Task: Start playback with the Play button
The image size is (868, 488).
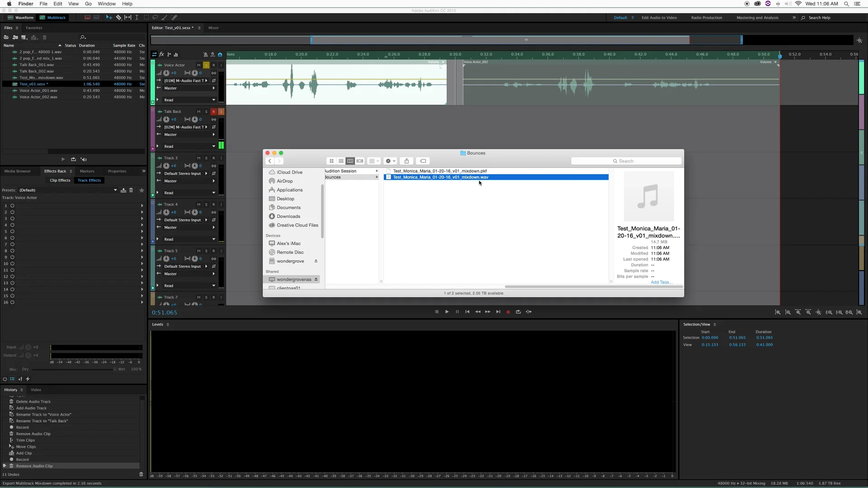Action: click(447, 312)
